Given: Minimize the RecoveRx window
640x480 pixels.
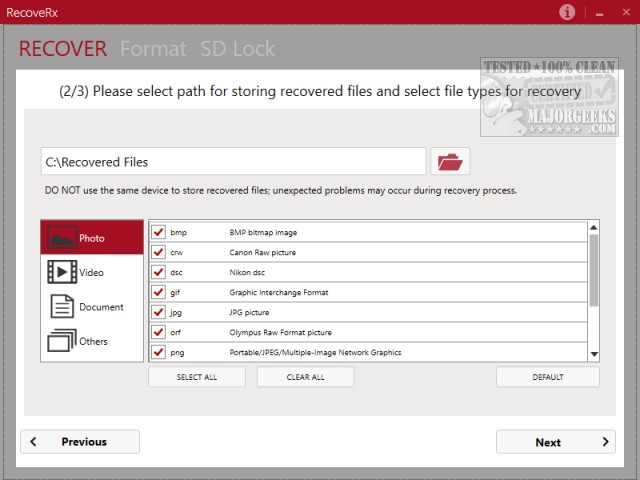Looking at the screenshot, I should pos(600,13).
